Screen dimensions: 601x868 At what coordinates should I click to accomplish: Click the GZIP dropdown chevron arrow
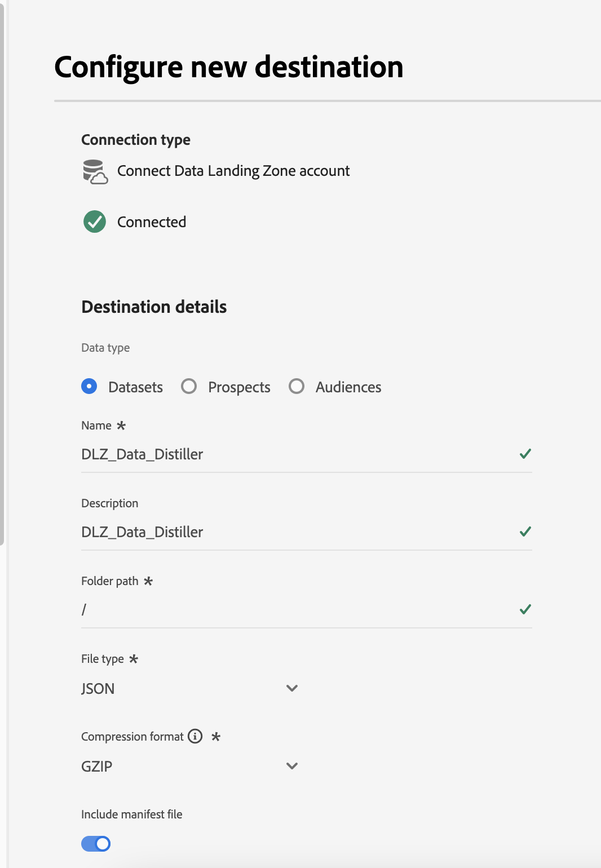[x=291, y=766]
